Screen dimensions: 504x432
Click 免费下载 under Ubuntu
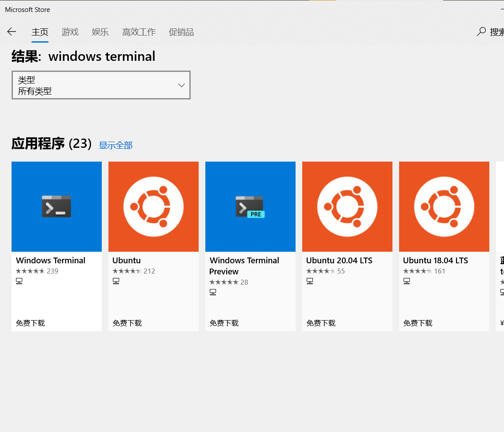tap(127, 323)
